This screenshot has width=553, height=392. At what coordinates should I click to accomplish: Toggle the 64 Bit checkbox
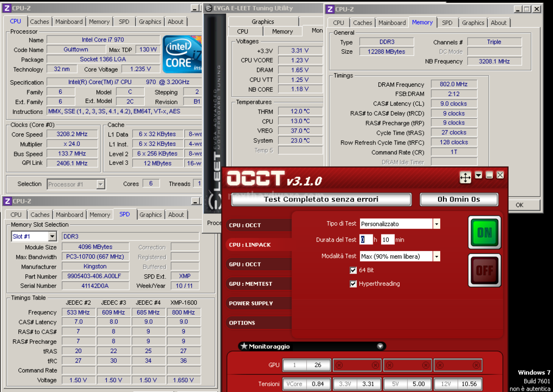tap(353, 270)
